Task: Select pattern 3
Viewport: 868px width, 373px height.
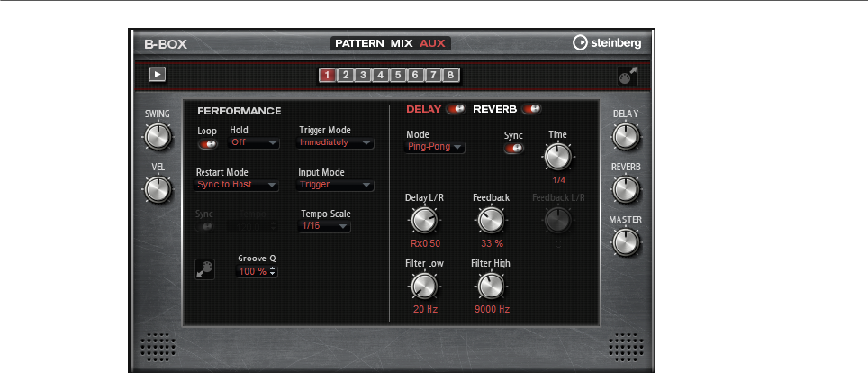Action: pyautogui.click(x=362, y=76)
